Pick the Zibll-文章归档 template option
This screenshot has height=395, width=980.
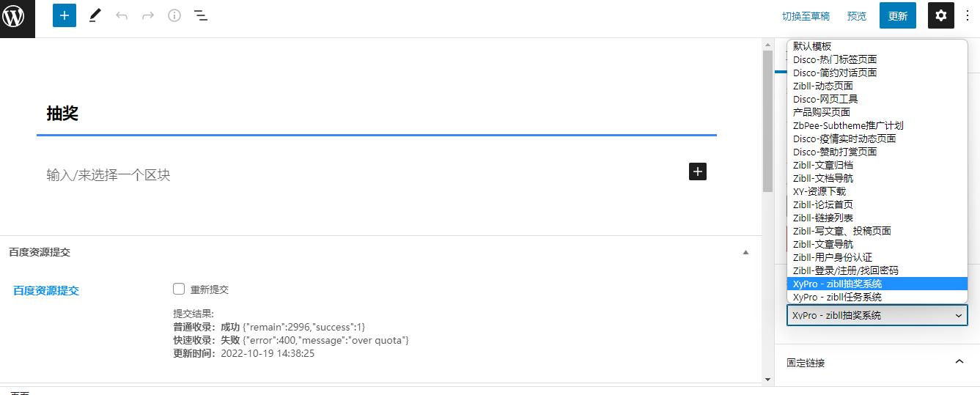click(823, 165)
